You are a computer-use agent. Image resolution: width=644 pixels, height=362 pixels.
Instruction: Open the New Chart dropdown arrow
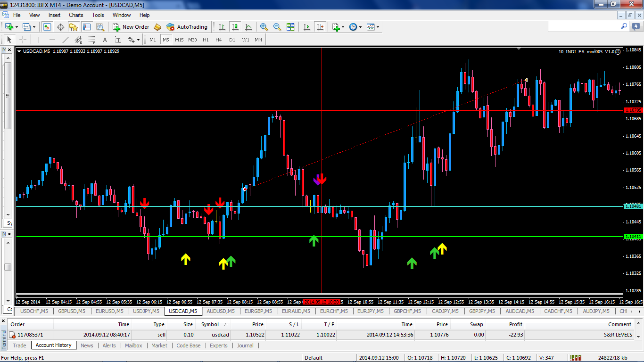(x=17, y=27)
